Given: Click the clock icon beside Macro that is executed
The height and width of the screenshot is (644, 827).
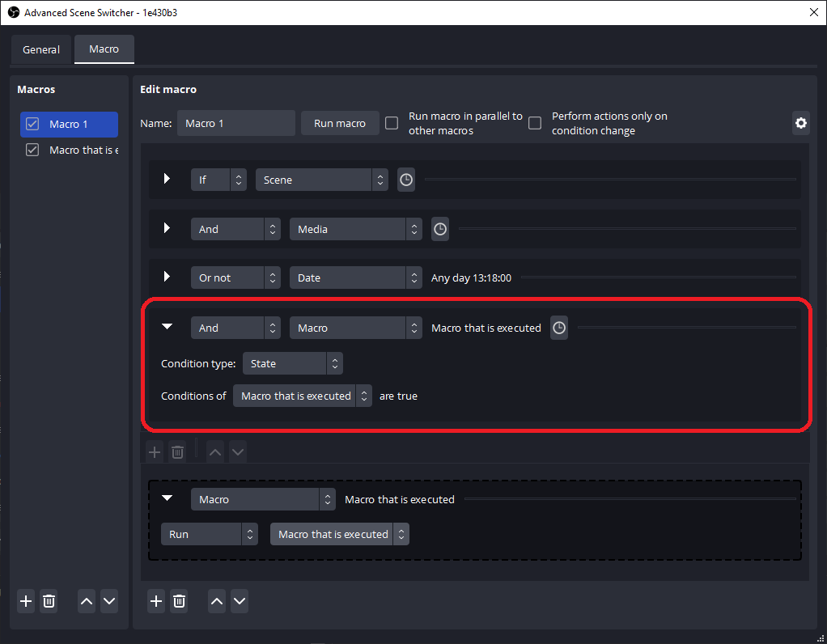Looking at the screenshot, I should pos(558,328).
